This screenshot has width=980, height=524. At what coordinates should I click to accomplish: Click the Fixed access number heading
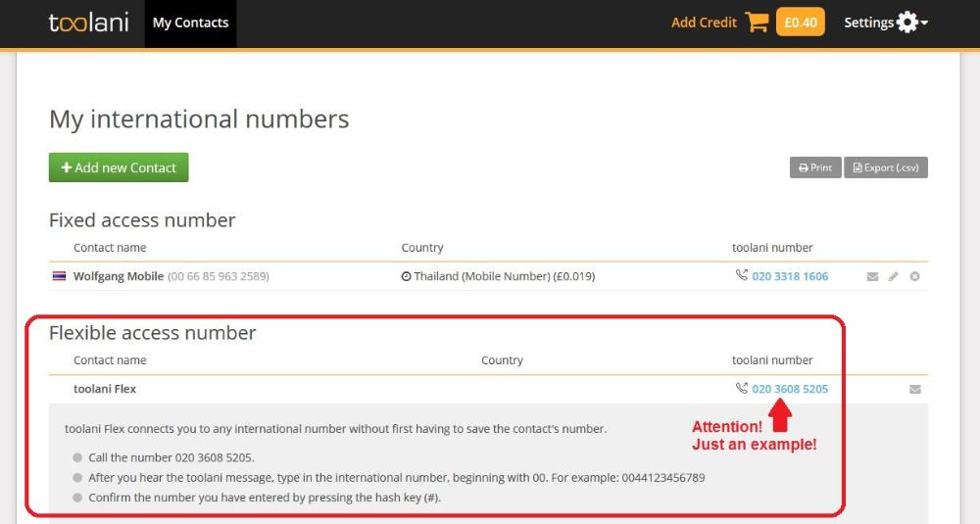pyautogui.click(x=142, y=219)
